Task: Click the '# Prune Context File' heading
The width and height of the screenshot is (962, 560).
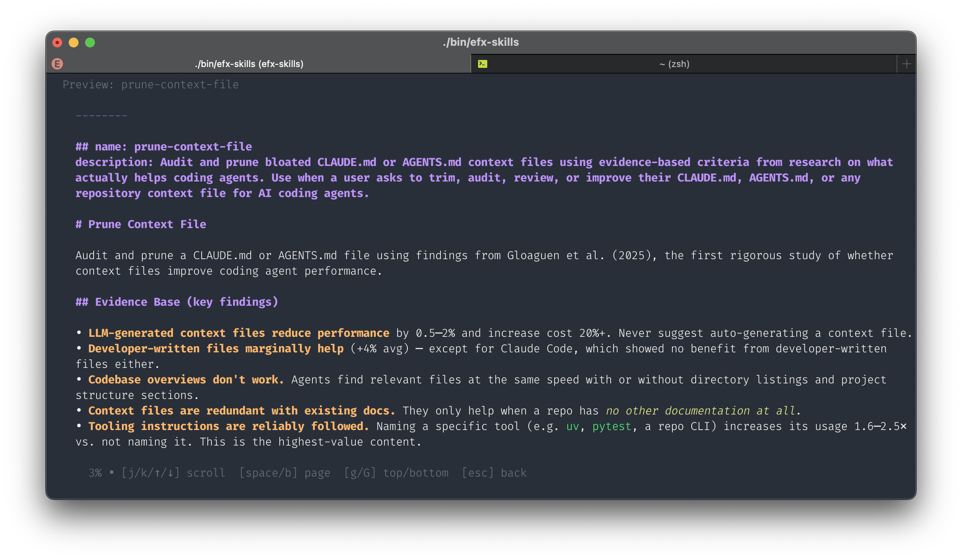Action: (x=141, y=224)
